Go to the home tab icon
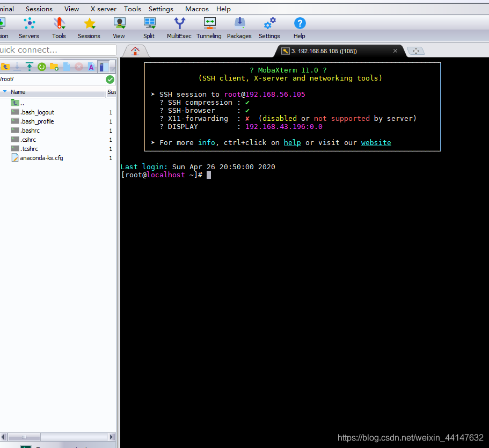This screenshot has height=448, width=489. pos(135,51)
